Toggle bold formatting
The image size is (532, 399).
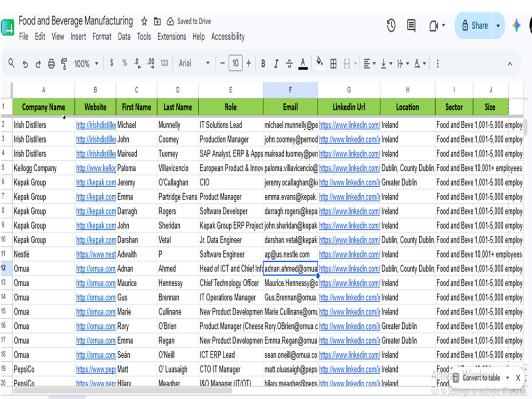pos(263,63)
